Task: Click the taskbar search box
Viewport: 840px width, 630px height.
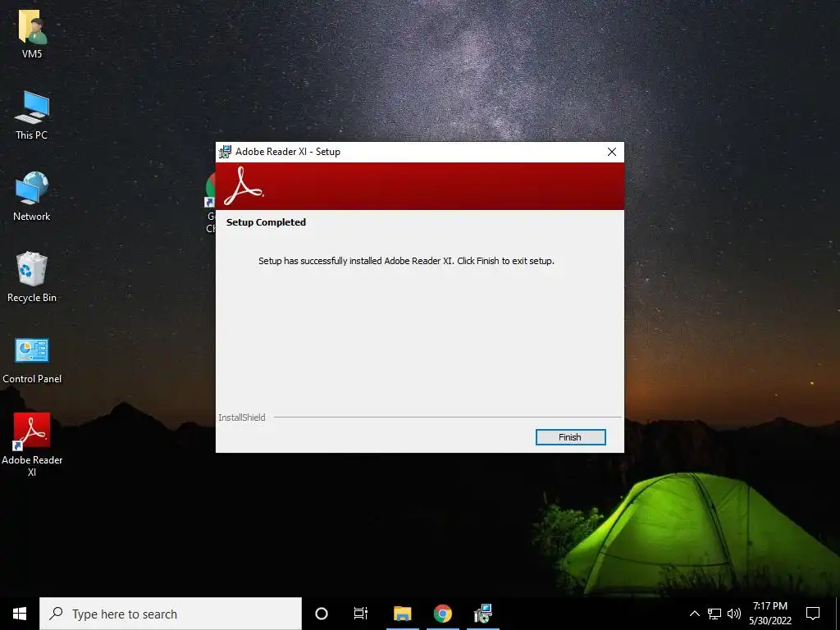Action: 171,614
